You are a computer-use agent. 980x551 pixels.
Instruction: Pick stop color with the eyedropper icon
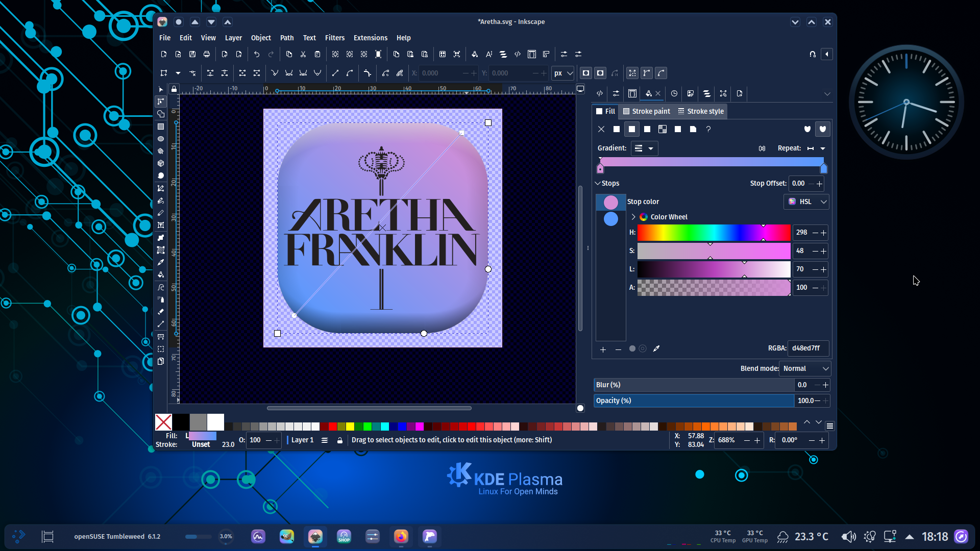657,349
